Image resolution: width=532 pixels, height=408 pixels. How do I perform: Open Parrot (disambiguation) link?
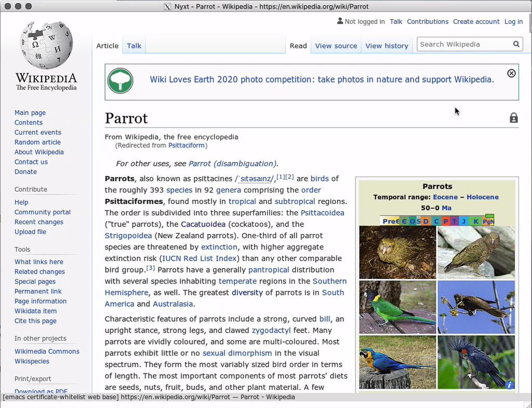point(232,164)
